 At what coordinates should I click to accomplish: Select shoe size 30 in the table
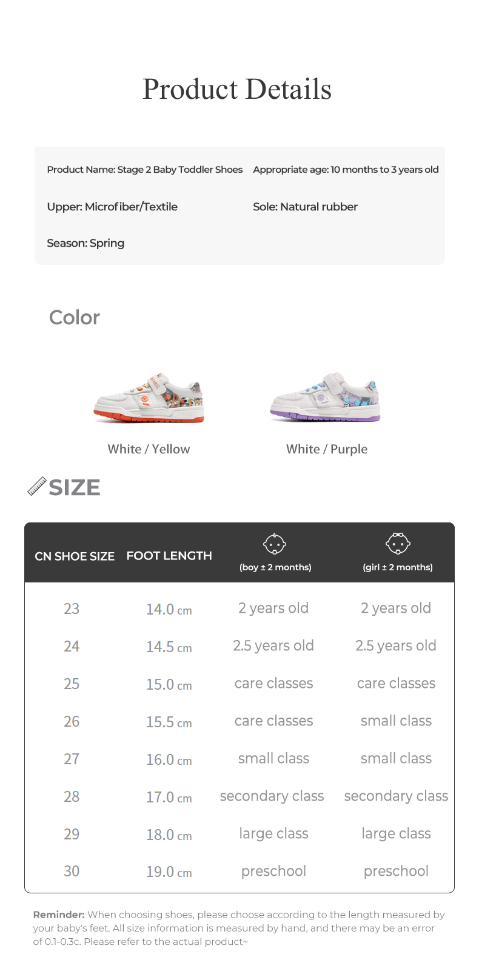pyautogui.click(x=72, y=871)
